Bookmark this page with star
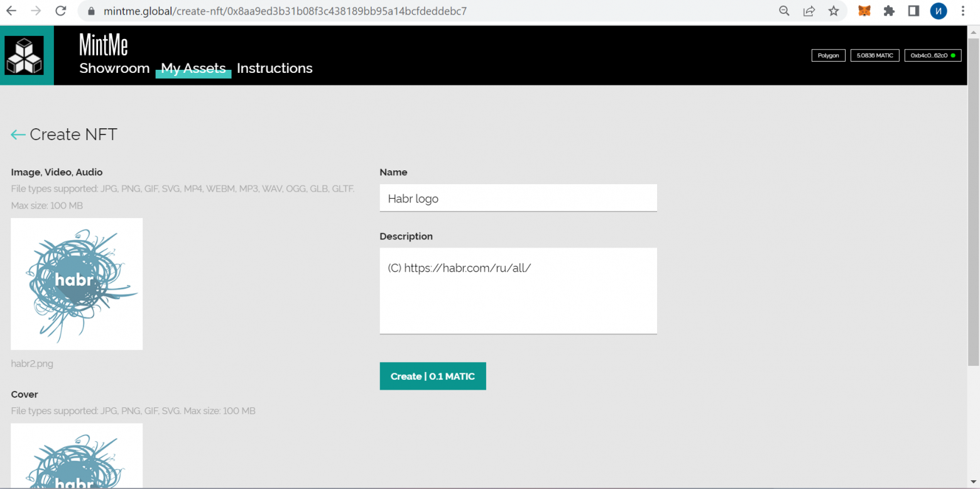This screenshot has width=980, height=489. tap(834, 11)
